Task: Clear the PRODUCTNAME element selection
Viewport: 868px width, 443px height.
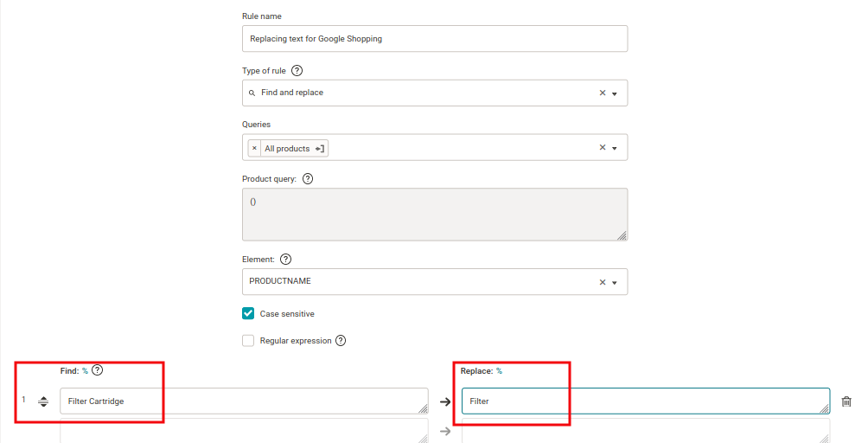Action: [x=603, y=282]
